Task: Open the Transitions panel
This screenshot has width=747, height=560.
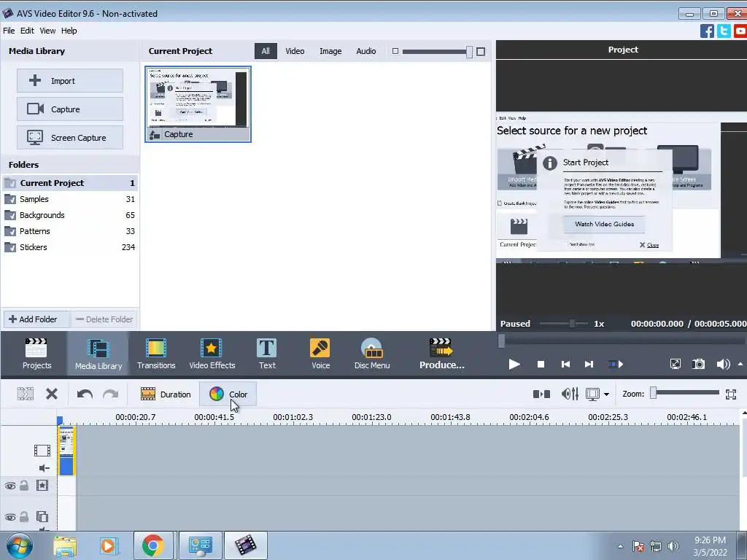Action: point(156,354)
